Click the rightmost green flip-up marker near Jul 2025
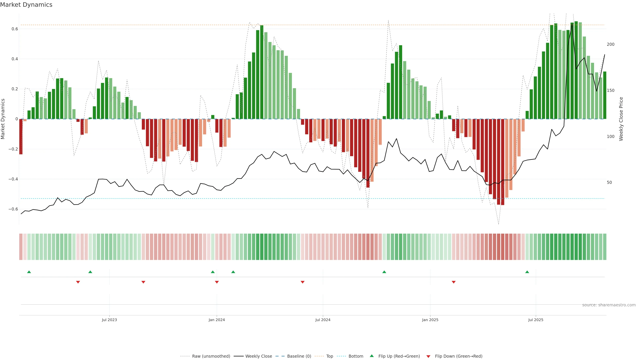 click(x=527, y=272)
